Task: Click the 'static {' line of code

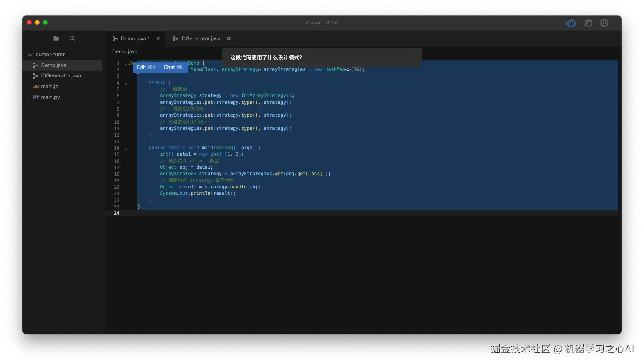Action: pos(160,83)
